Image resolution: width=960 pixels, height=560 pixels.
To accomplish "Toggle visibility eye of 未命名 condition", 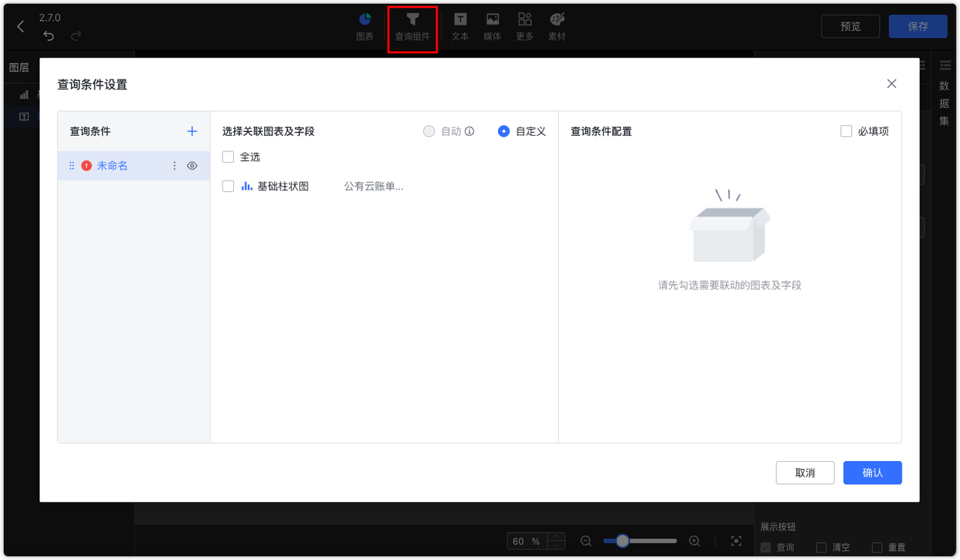I will pos(192,165).
